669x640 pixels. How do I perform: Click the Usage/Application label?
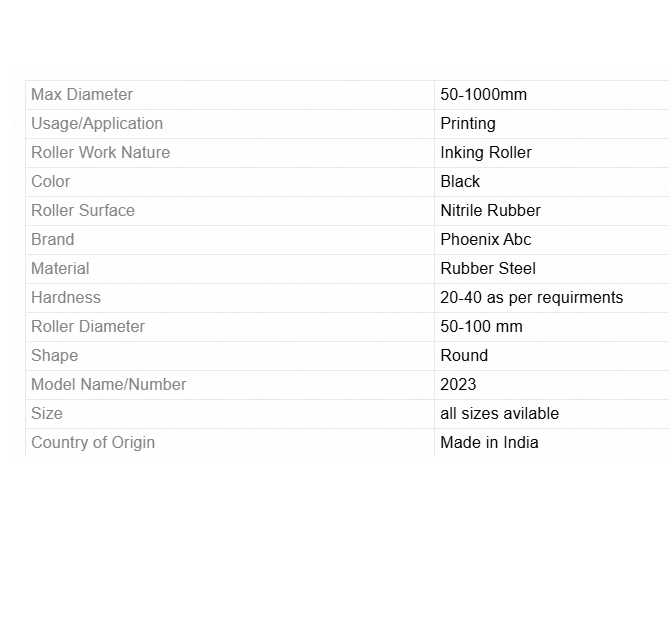(97, 124)
